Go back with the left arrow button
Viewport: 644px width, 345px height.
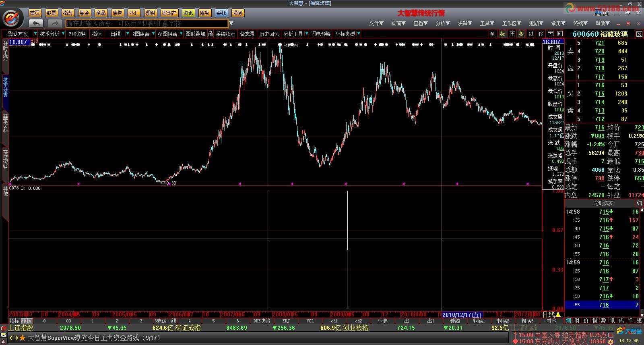click(x=36, y=23)
